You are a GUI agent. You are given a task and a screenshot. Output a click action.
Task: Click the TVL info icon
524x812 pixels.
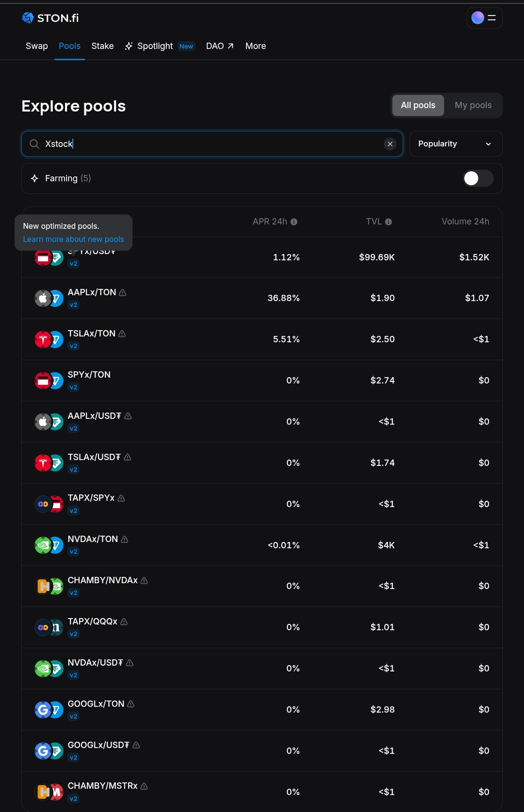tap(389, 222)
